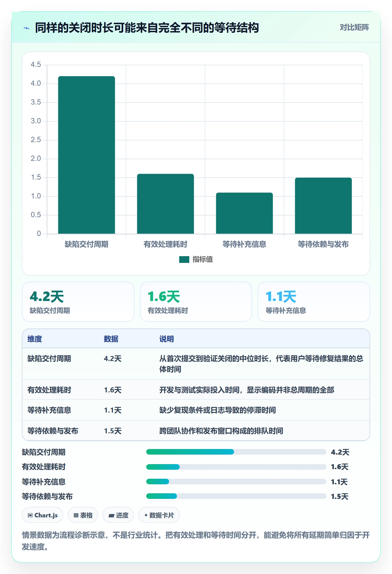Click table cell 1.1天 in 数据 column
The image size is (392, 574).
click(x=113, y=410)
